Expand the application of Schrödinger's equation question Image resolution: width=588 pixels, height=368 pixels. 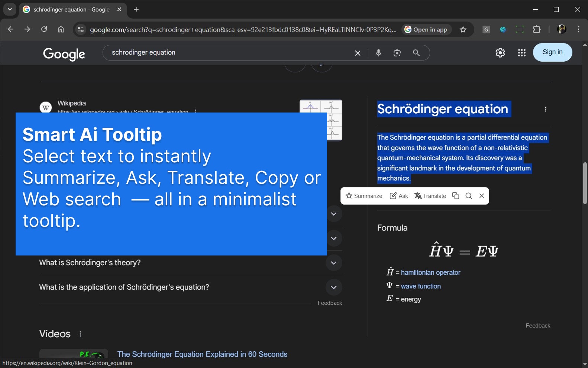334,287
